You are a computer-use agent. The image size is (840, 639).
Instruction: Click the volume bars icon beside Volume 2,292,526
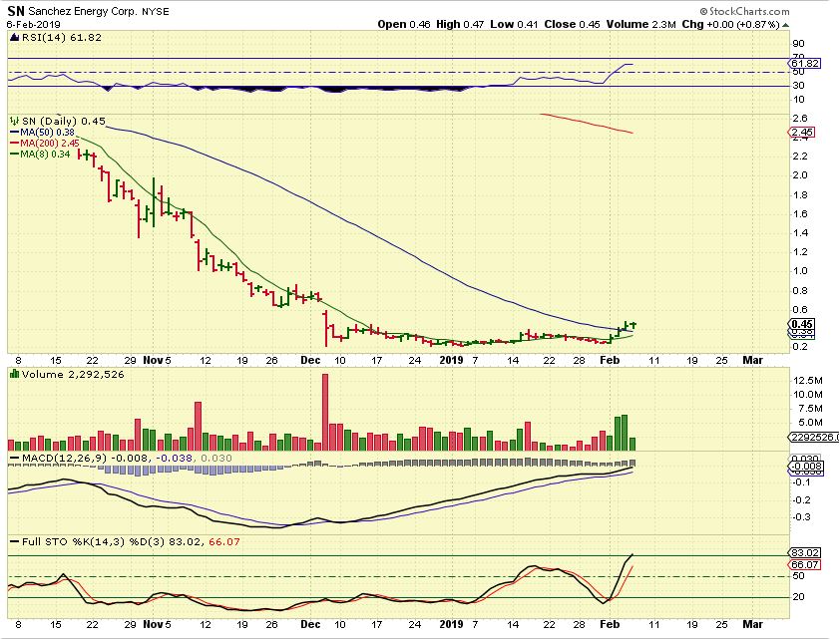coord(14,374)
